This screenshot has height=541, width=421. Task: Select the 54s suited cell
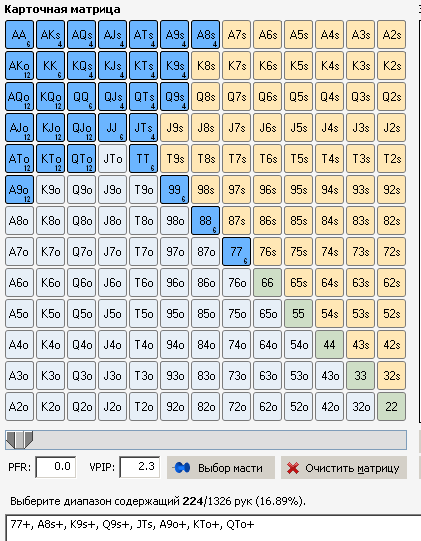pos(330,314)
